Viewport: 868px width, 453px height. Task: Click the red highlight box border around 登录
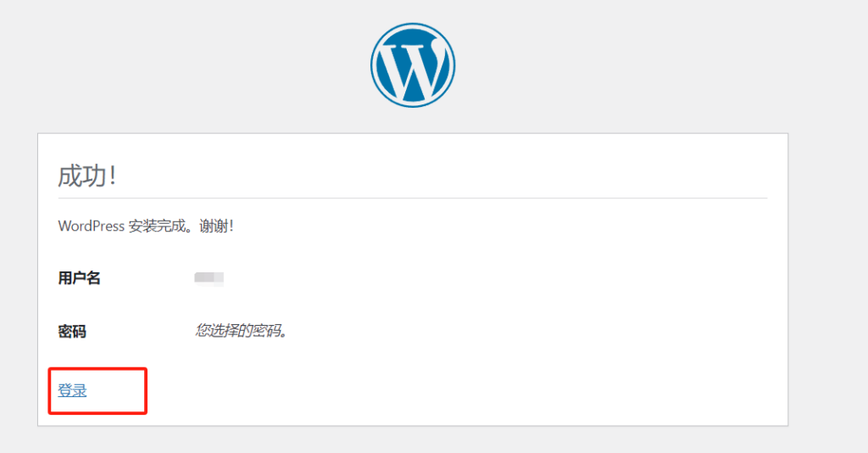coord(147,390)
